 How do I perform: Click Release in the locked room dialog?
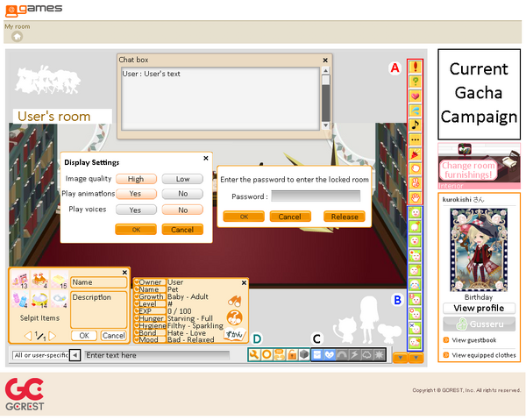pyautogui.click(x=345, y=217)
